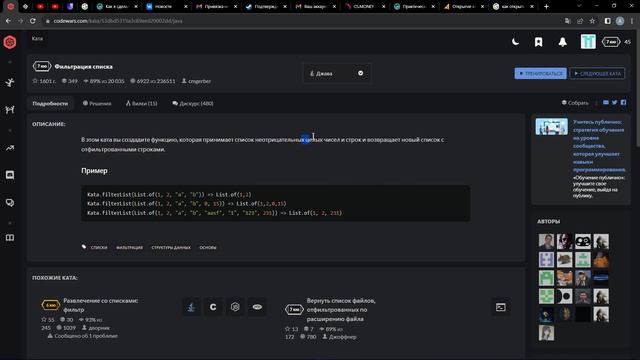This screenshot has width=640, height=360.
Task: Switch to the Вилки (15) tab
Action: pos(142,104)
